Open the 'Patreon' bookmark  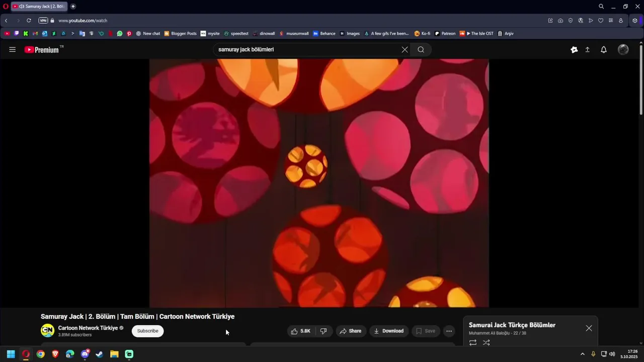(x=445, y=34)
